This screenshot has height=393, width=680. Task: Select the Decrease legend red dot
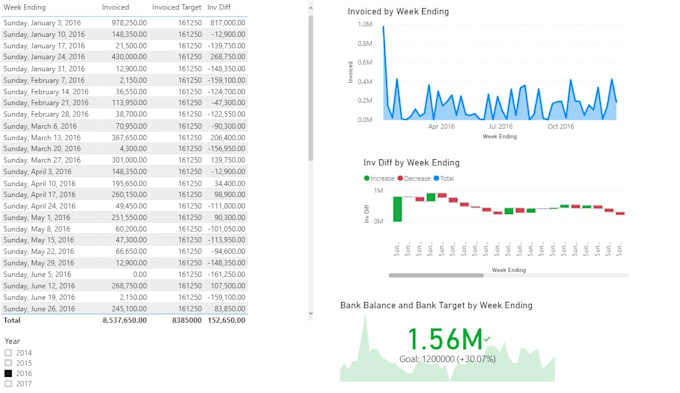[400, 178]
